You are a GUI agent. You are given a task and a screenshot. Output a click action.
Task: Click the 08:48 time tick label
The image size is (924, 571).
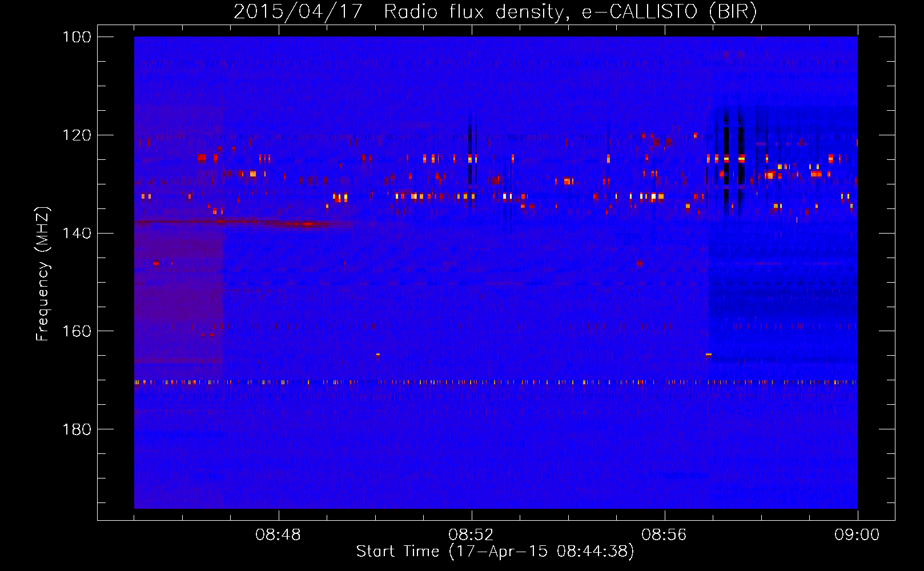tap(279, 535)
